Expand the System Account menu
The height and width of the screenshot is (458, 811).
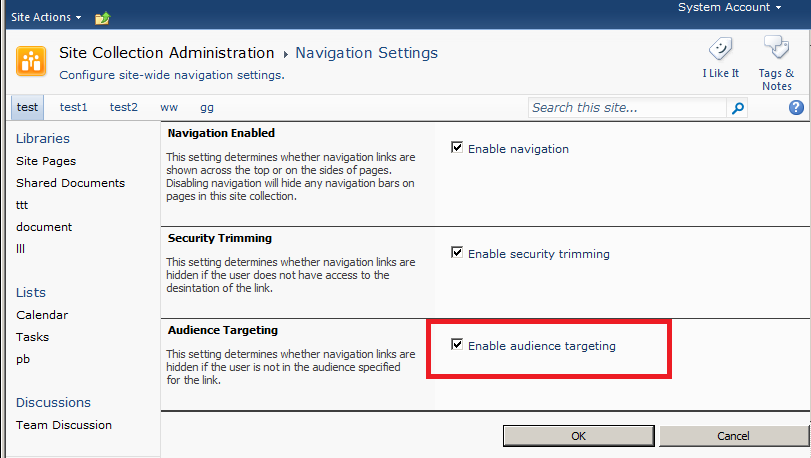click(729, 7)
